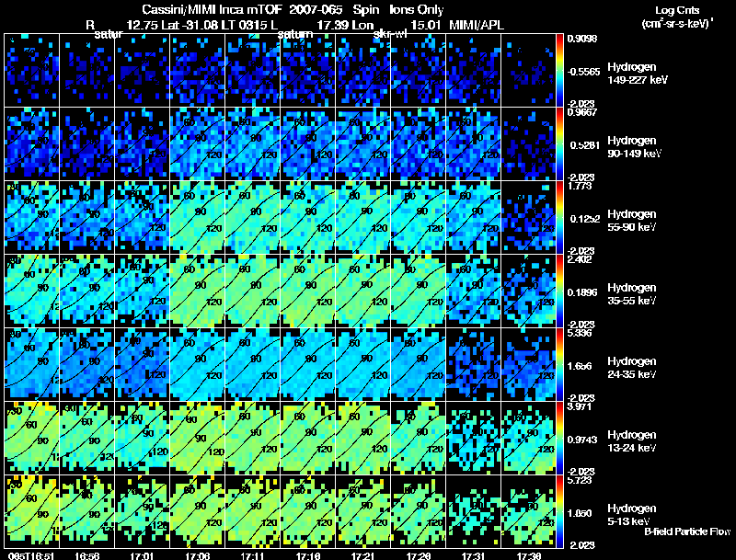The image size is (736, 560).
Task: Click the 'skr-wl' label above the panels
Action: (390, 34)
